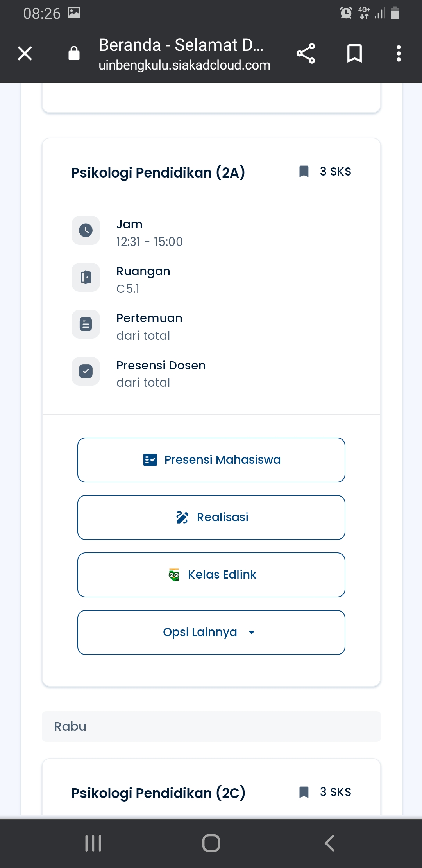Image resolution: width=422 pixels, height=868 pixels.
Task: Go to Kelas Edlink
Action: [211, 575]
